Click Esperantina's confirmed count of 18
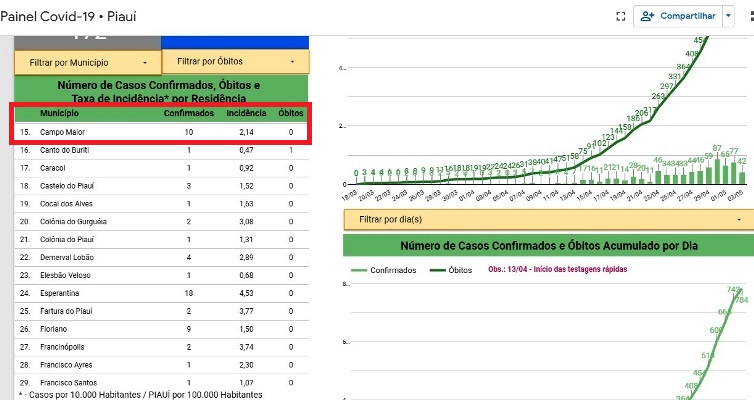 188,293
